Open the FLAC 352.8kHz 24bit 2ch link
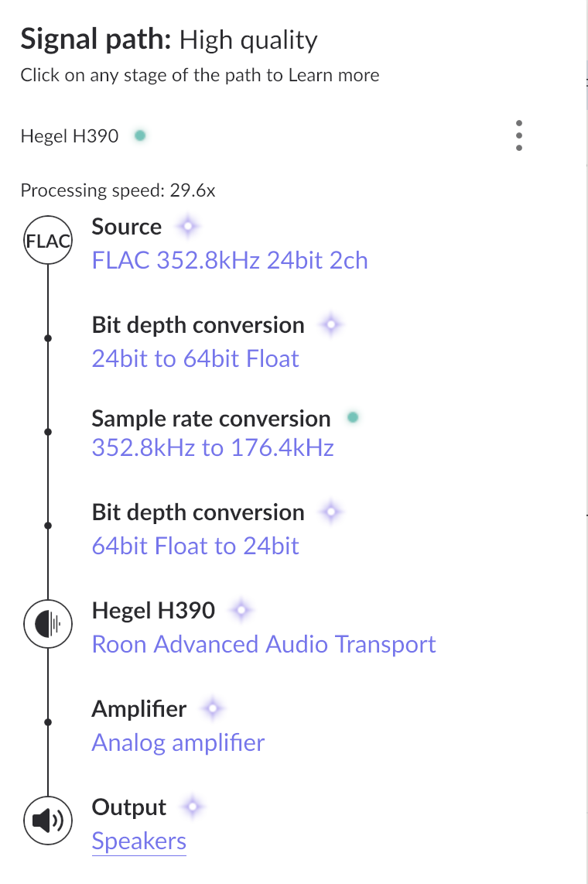Viewport: 588px width, 884px height. click(x=230, y=260)
